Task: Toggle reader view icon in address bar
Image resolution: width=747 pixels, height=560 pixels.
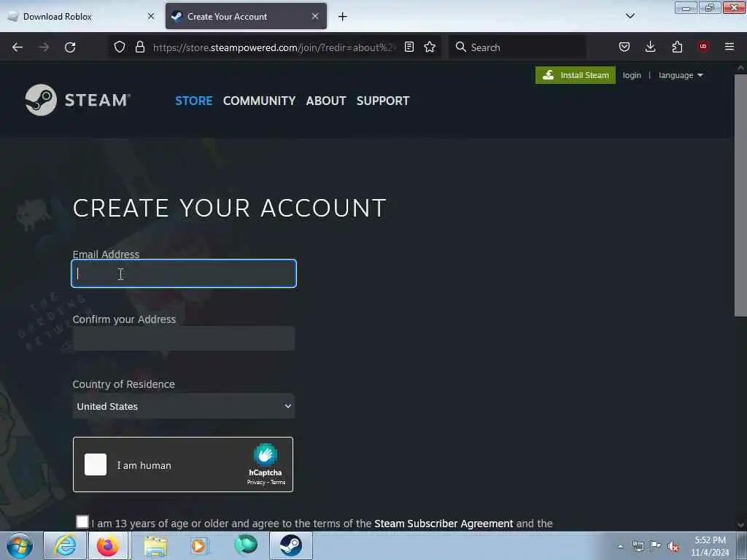Action: tap(409, 47)
